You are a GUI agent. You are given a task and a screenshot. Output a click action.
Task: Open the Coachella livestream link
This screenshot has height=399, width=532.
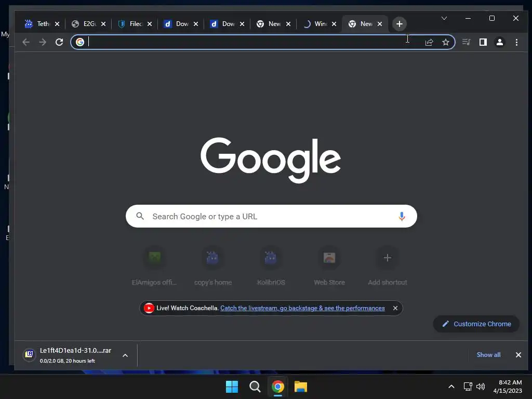click(x=302, y=308)
